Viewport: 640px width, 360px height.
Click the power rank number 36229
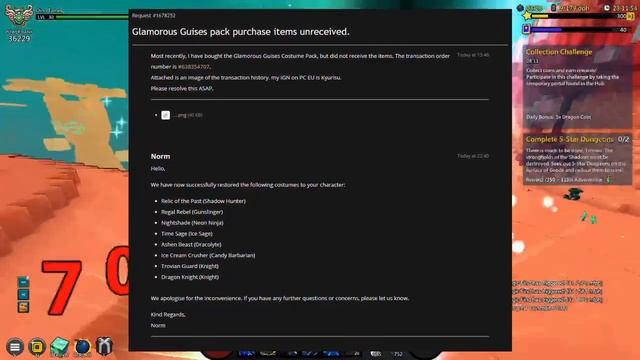(x=19, y=38)
